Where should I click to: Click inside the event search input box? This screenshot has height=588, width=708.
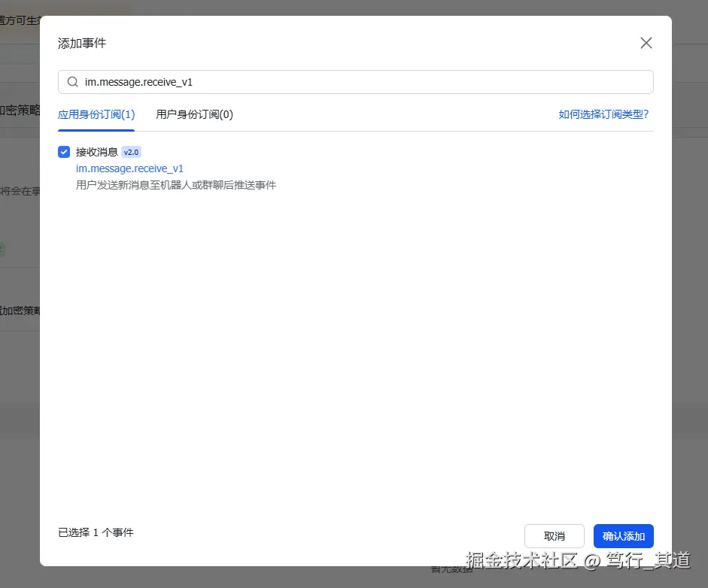pyautogui.click(x=301, y=81)
